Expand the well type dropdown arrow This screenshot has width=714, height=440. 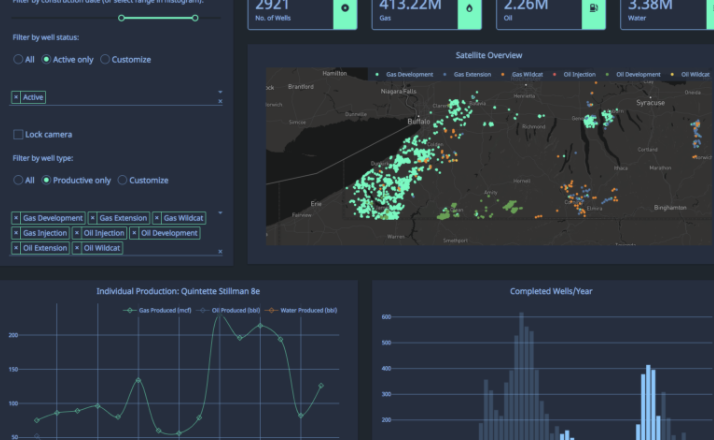pyautogui.click(x=220, y=211)
